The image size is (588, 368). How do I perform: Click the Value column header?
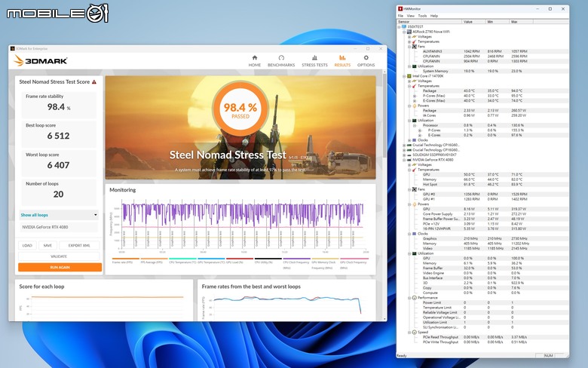[x=473, y=22]
